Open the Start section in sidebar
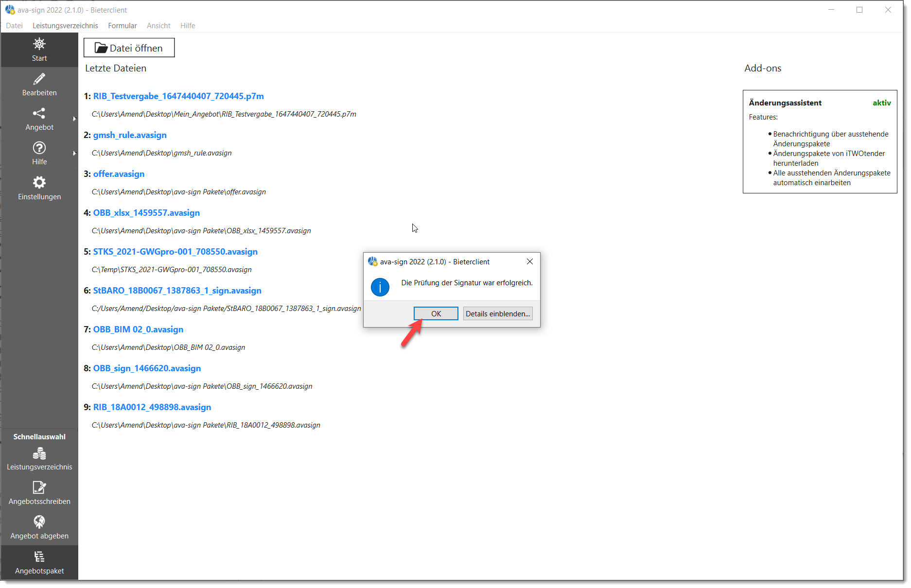The image size is (911, 588). tap(39, 50)
